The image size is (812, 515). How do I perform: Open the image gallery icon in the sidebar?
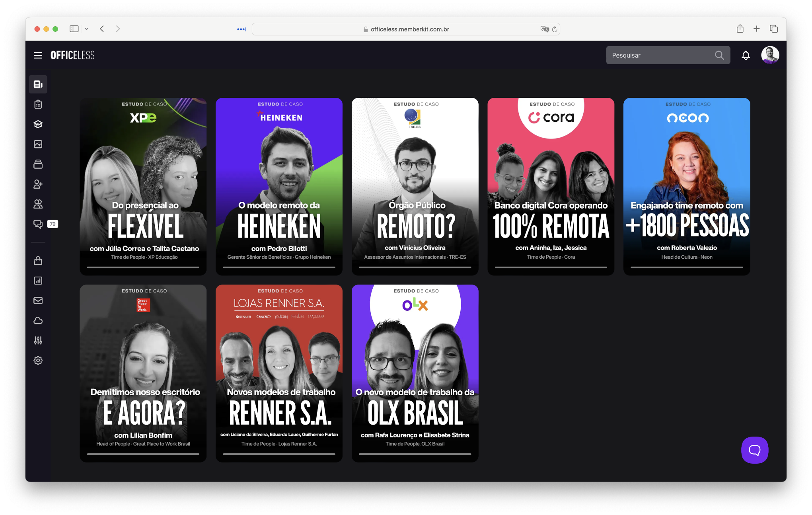pos(38,144)
